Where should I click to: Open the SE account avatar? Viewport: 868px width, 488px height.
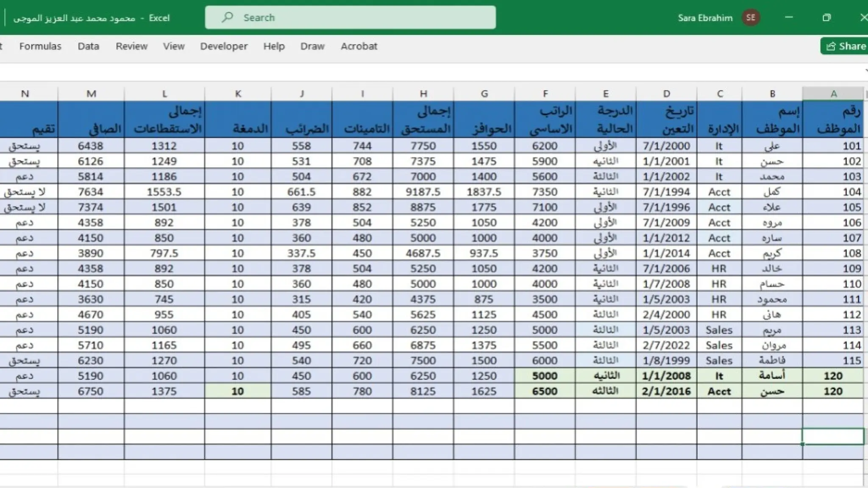pyautogui.click(x=751, y=17)
